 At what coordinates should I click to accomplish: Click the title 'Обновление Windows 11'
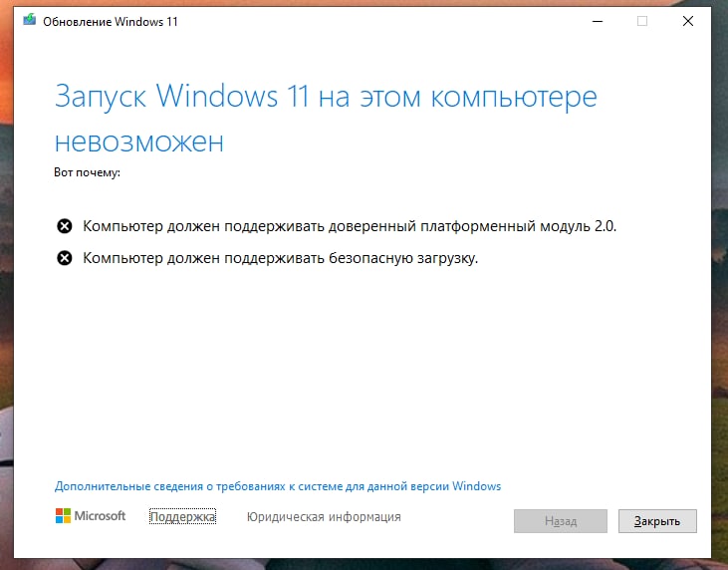point(111,22)
